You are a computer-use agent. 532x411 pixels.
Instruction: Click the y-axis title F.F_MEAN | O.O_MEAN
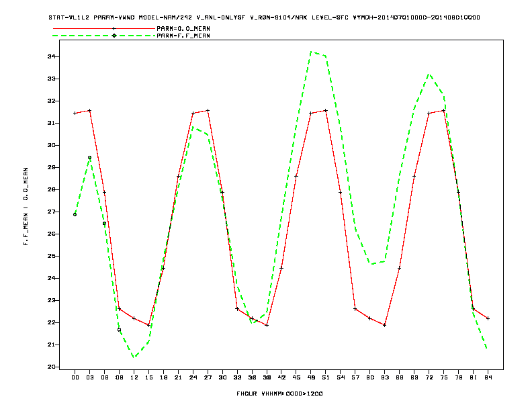(26, 206)
